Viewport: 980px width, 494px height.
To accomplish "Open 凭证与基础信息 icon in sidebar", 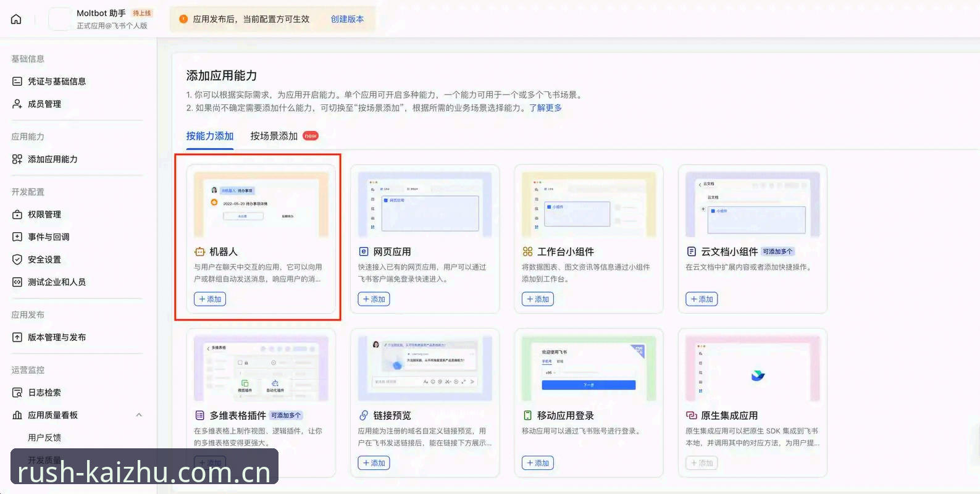I will click(x=17, y=82).
